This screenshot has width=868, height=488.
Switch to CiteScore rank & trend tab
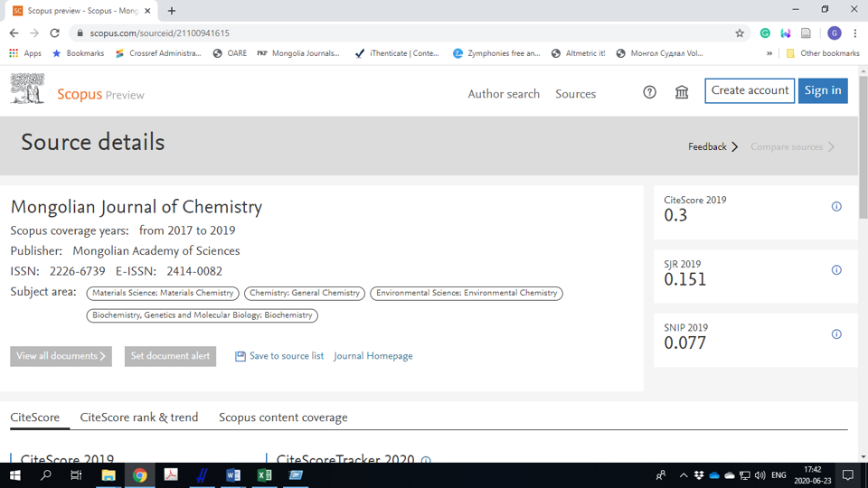click(x=139, y=418)
